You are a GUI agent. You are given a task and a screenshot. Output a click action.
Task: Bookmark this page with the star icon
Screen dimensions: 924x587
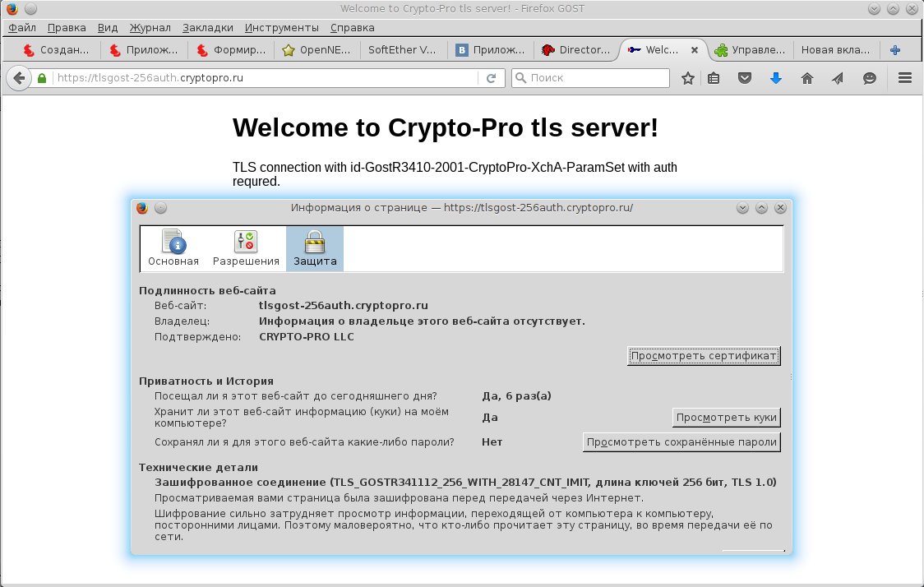pos(688,78)
